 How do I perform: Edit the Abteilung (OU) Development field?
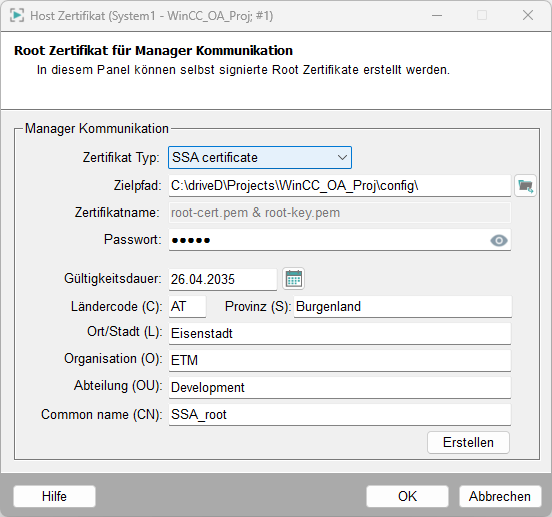[x=340, y=387]
